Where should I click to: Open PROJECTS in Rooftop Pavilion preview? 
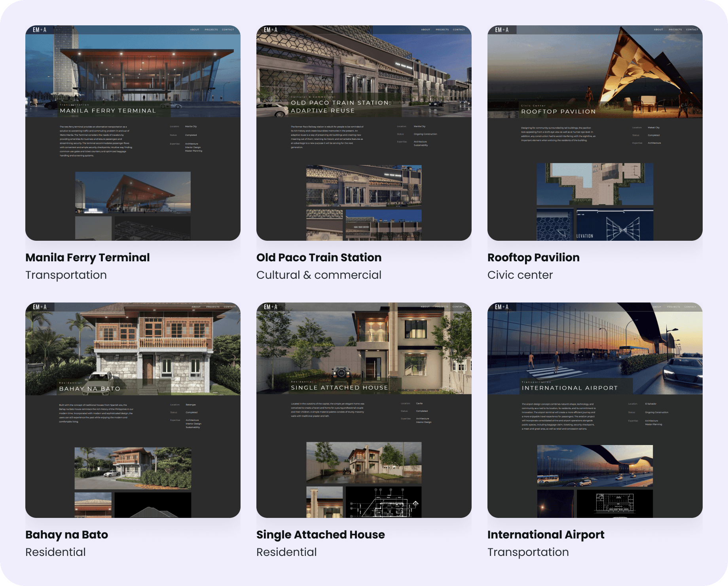pyautogui.click(x=675, y=30)
